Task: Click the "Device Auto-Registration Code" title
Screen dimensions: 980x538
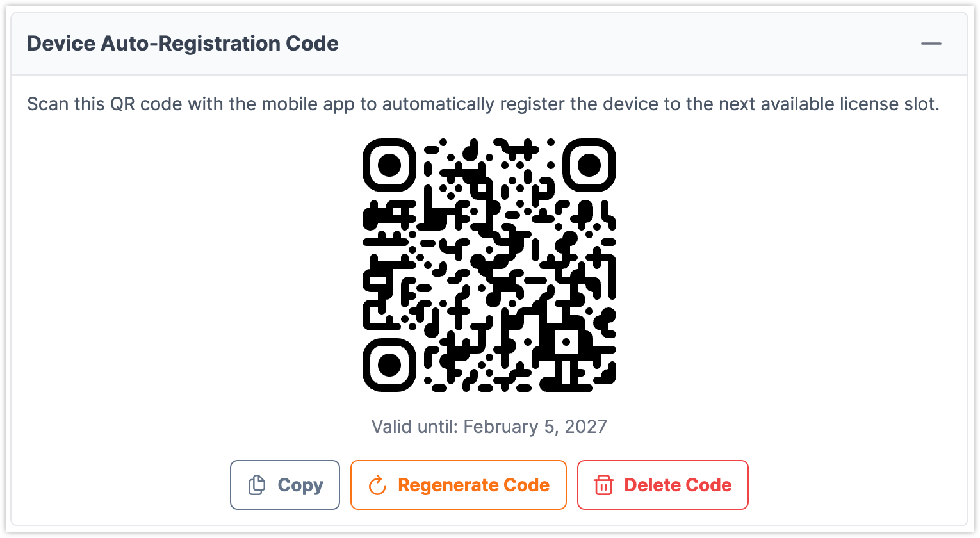Action: [x=183, y=44]
